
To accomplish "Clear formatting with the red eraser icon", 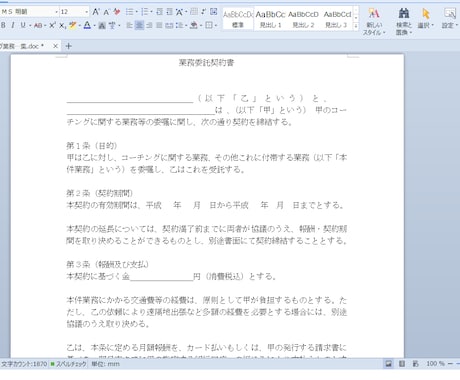I will [x=116, y=12].
